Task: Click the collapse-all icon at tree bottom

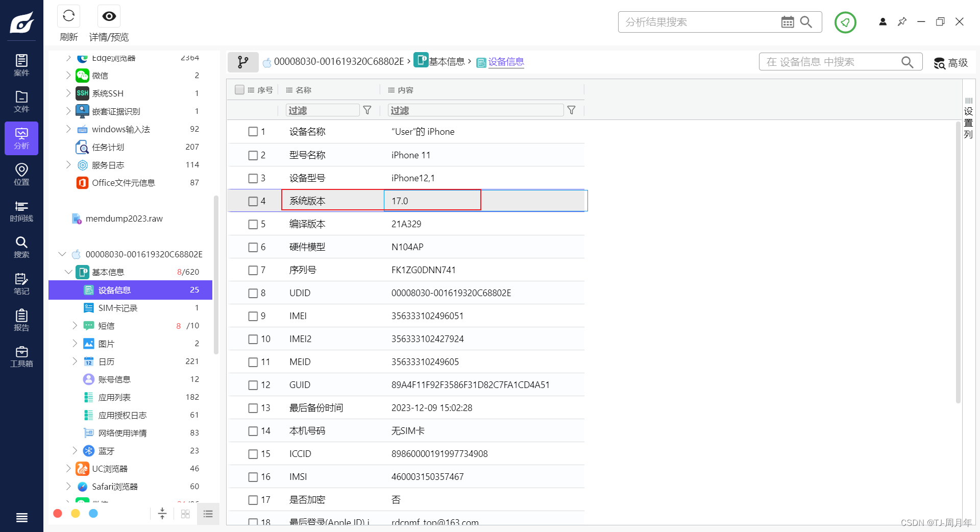Action: 162,514
